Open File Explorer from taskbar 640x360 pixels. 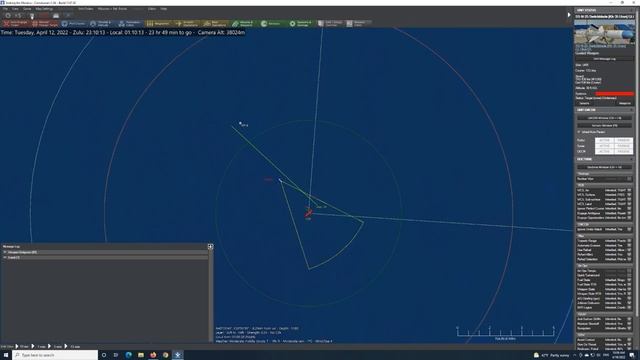[141, 355]
